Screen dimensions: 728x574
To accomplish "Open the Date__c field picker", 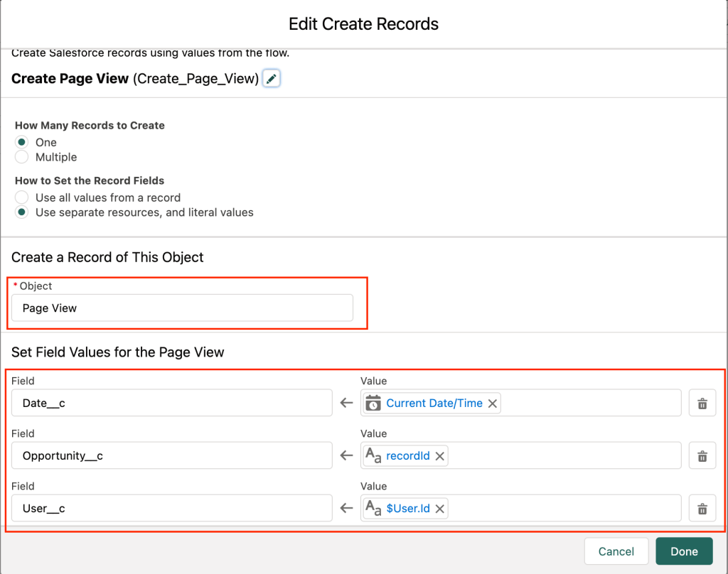I will [172, 403].
